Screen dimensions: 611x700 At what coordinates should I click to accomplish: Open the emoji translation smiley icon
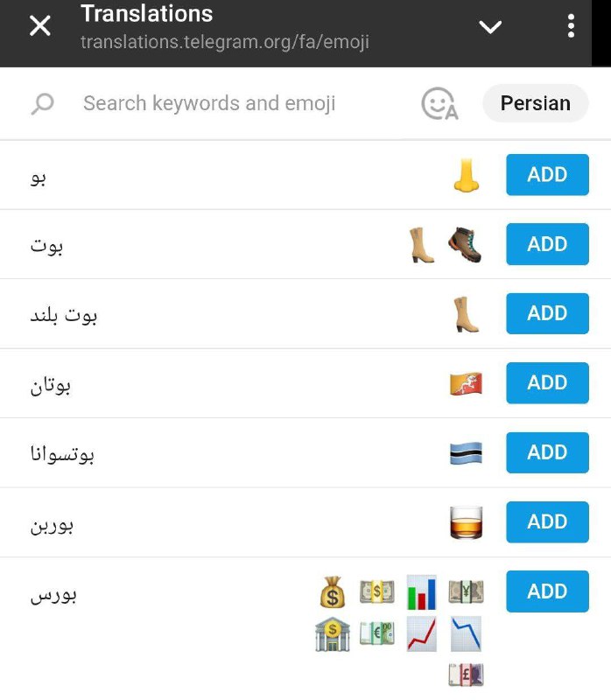[x=439, y=103]
